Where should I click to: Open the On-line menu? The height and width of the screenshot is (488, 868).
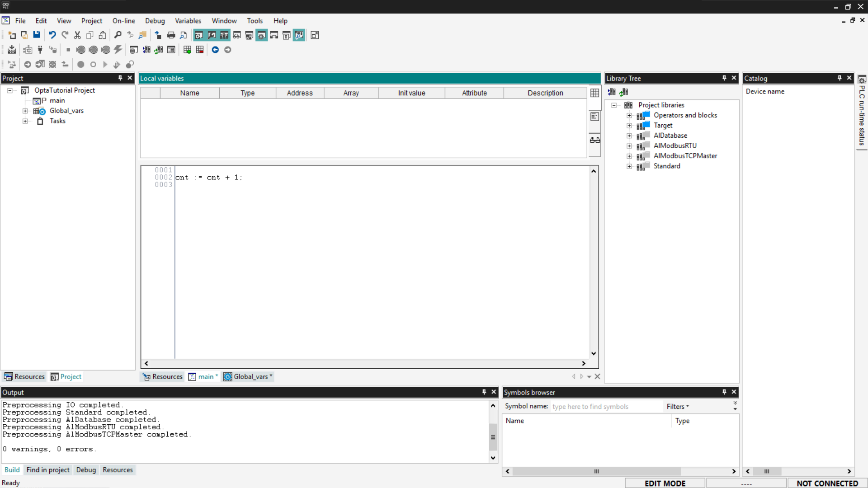point(123,21)
